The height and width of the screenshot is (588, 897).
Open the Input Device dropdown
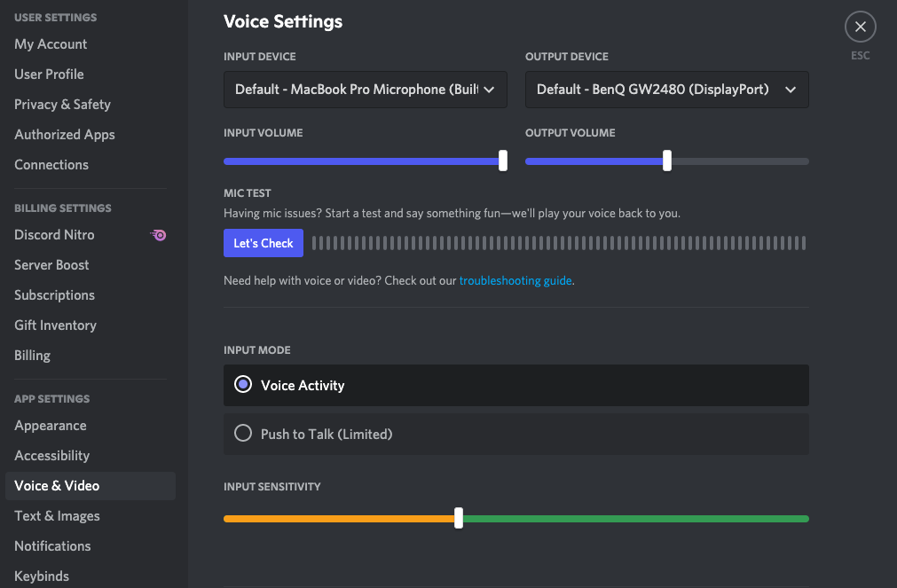coord(365,90)
